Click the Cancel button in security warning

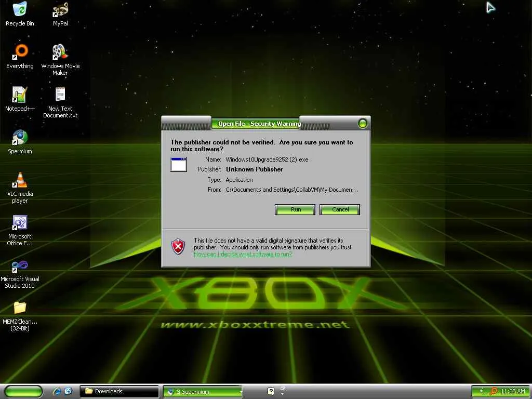click(x=340, y=209)
